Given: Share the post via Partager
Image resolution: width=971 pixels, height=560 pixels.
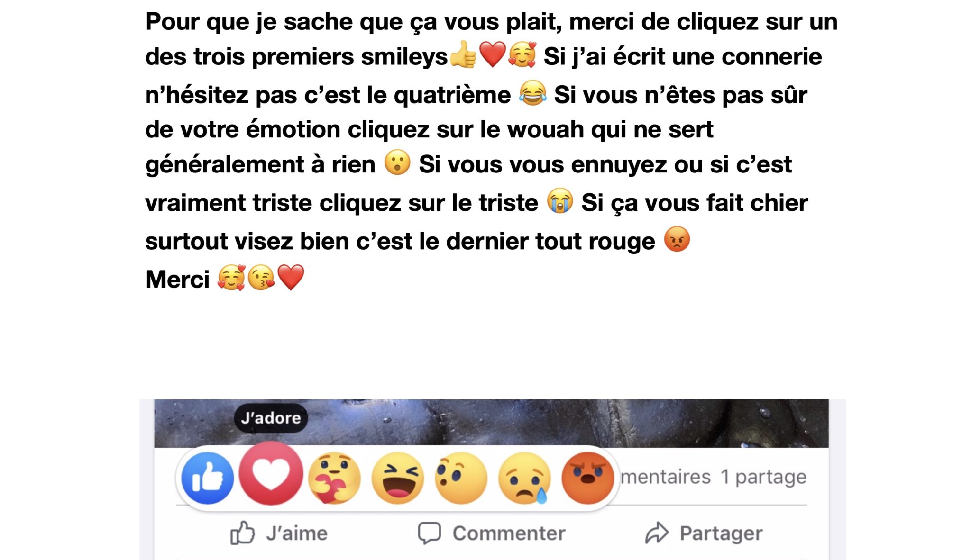Looking at the screenshot, I should pyautogui.click(x=704, y=533).
